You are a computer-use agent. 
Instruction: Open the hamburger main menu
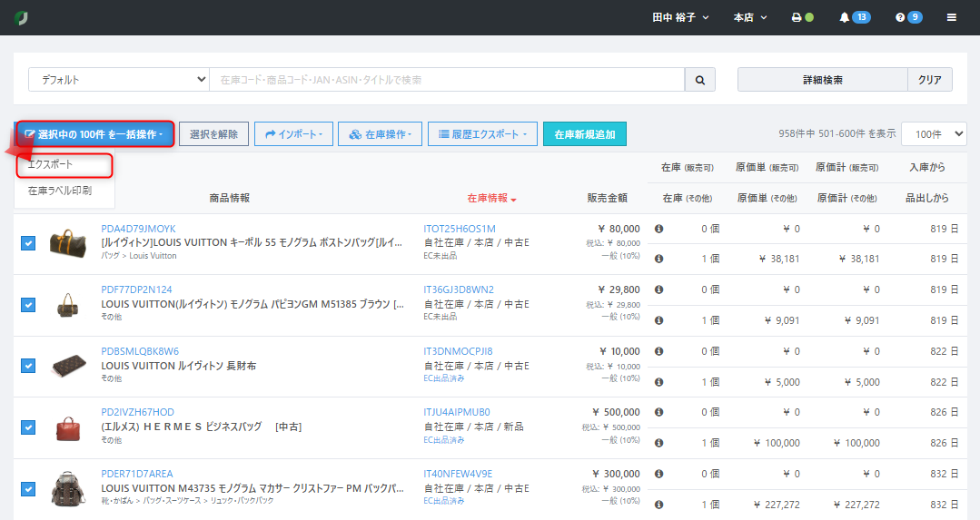[x=951, y=17]
